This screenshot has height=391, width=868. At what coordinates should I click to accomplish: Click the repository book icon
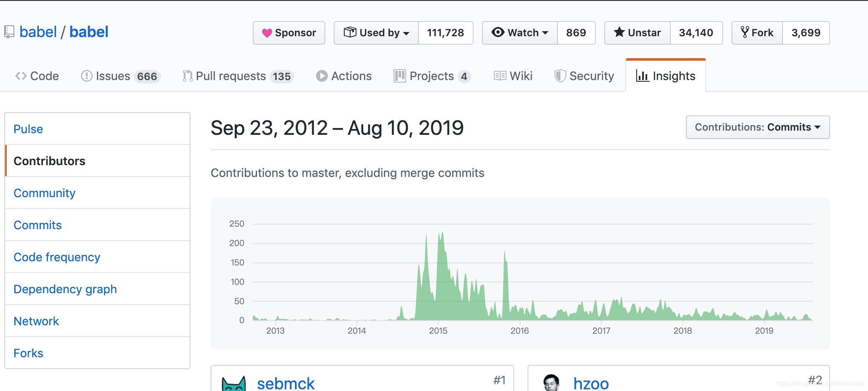tap(9, 32)
